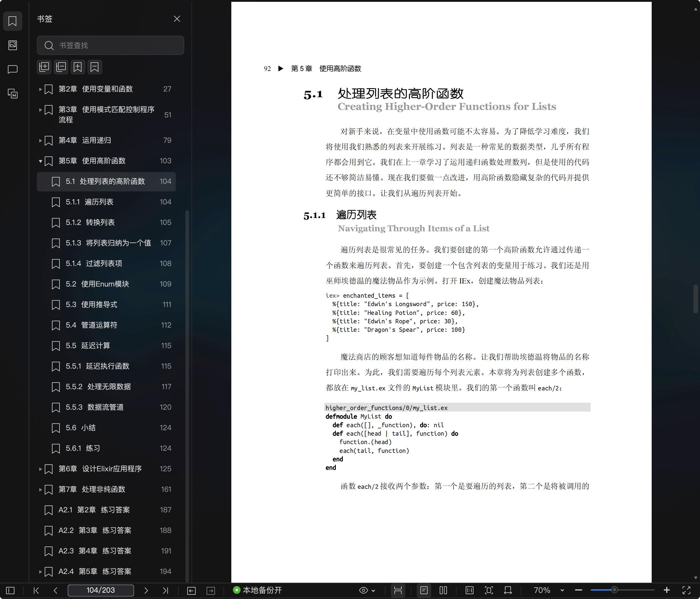Click the 第4章 运用递归 bookmark title
Viewport: 700px width, 599px height.
[85, 140]
